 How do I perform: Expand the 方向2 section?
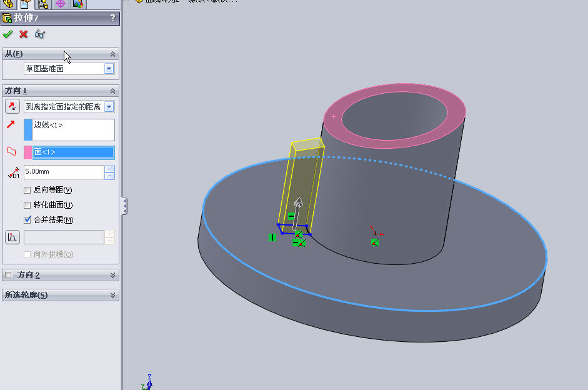[x=112, y=275]
